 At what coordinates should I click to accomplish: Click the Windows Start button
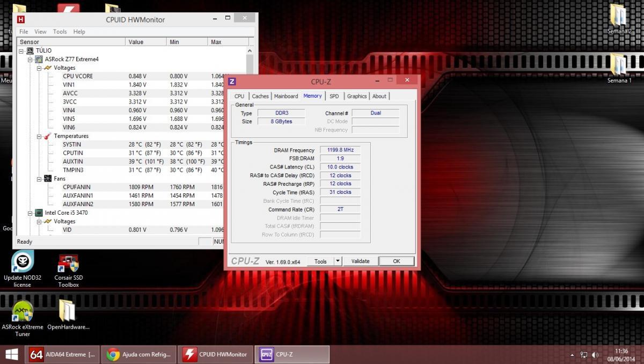click(x=11, y=354)
